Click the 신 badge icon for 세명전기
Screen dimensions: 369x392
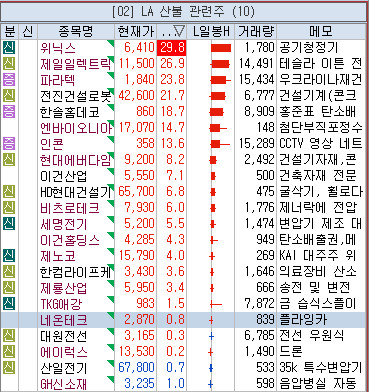[x=9, y=223]
